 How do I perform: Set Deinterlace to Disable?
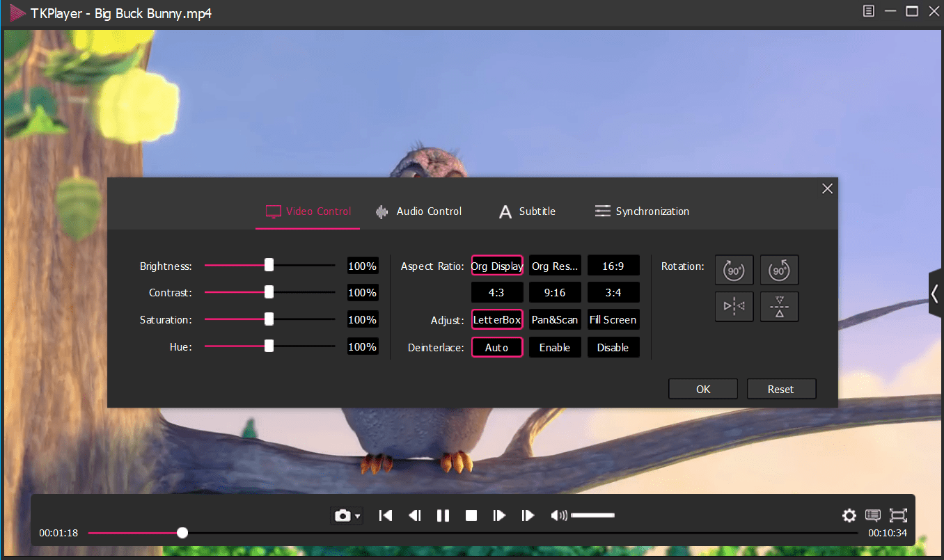click(x=613, y=347)
